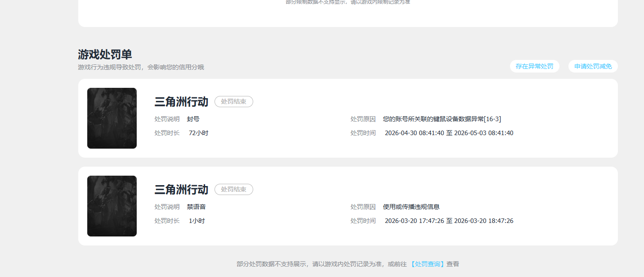Click the duration value 1小时
This screenshot has height=277, width=644.
pyautogui.click(x=197, y=221)
